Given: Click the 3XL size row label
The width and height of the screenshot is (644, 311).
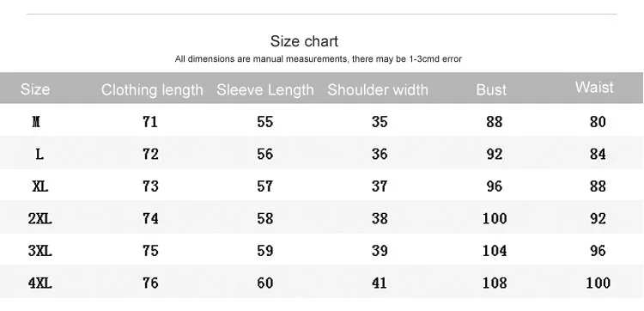Looking at the screenshot, I should point(39,251).
